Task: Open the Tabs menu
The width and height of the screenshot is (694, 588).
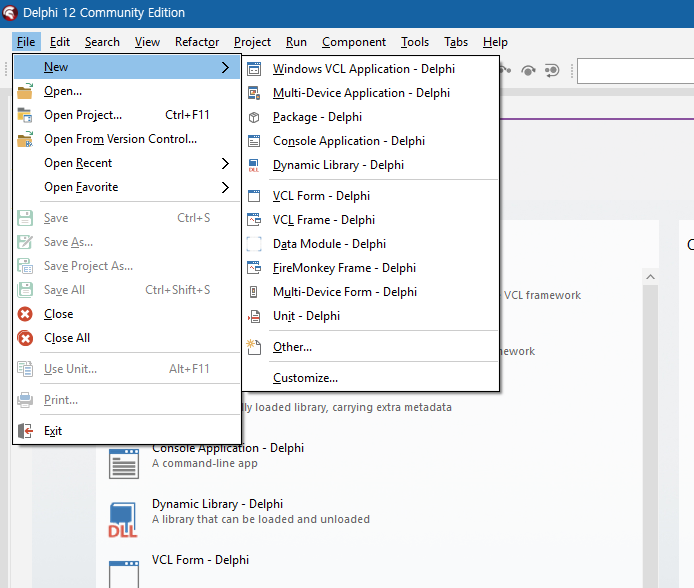Action: coord(456,42)
